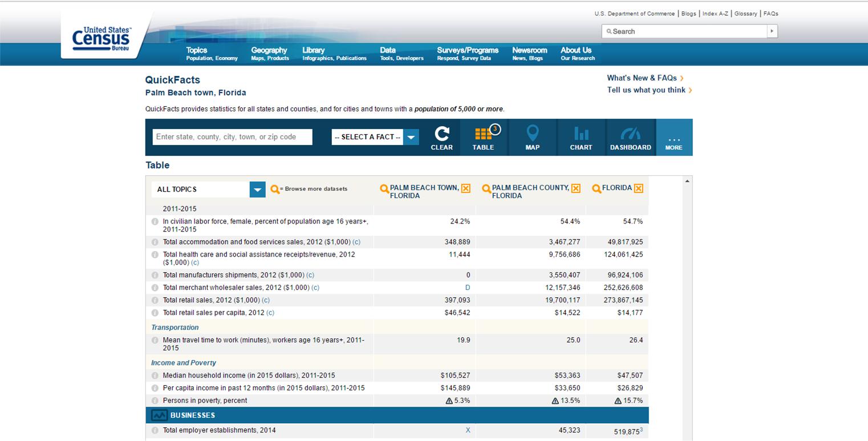
Task: Click warning triangle beside 5.3% poverty value
Action: (449, 401)
